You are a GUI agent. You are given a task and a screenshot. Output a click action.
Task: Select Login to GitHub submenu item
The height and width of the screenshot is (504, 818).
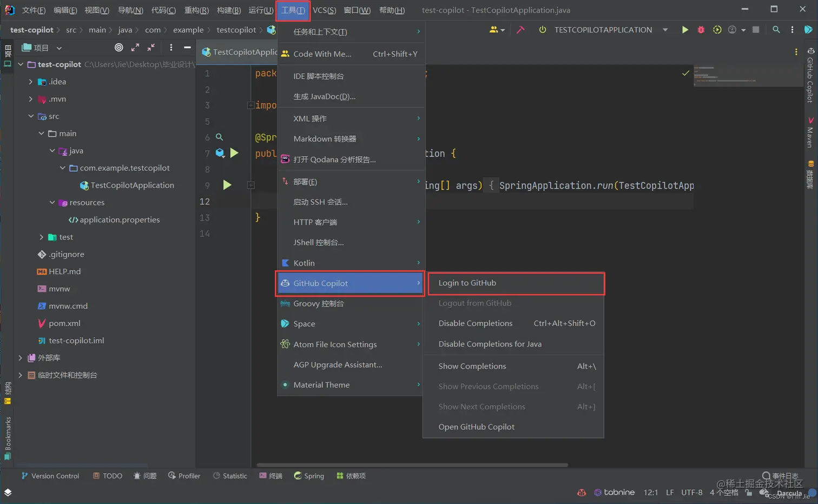point(513,283)
